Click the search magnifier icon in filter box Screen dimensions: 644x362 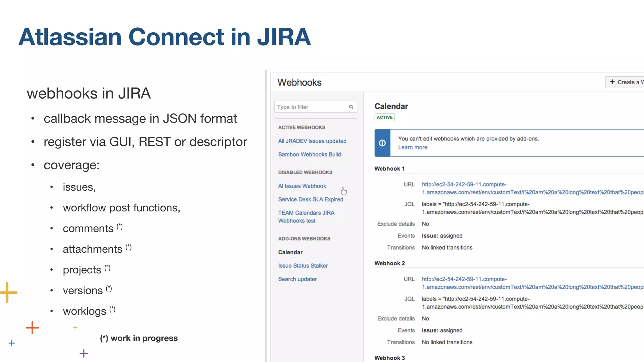pyautogui.click(x=351, y=107)
